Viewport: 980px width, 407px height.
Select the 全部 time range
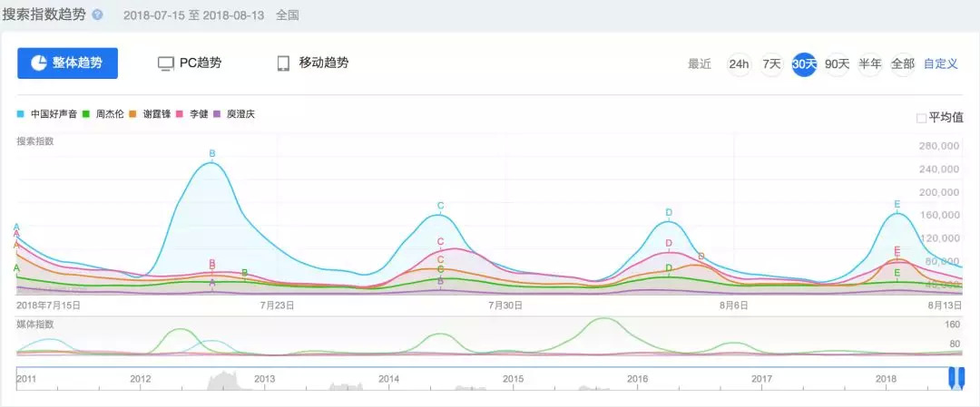point(902,64)
